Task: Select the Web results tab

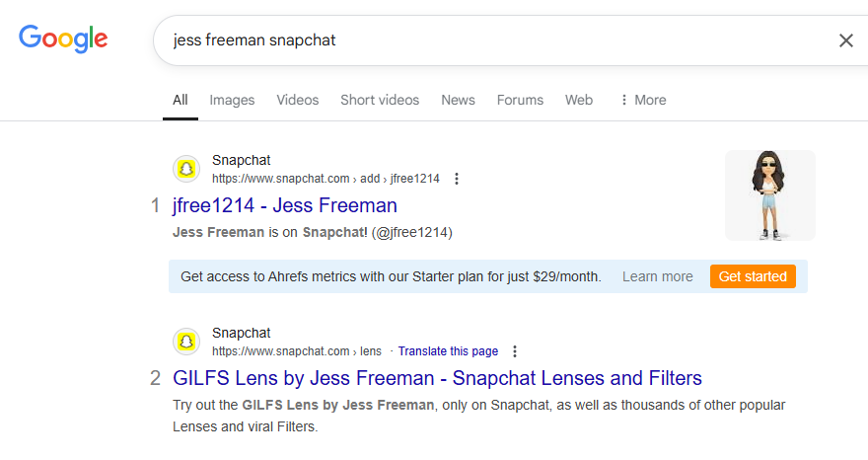Action: point(579,100)
